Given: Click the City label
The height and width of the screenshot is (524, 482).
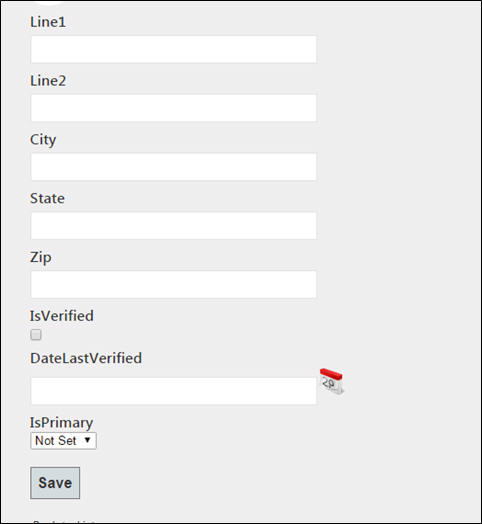Looking at the screenshot, I should click(43, 140).
